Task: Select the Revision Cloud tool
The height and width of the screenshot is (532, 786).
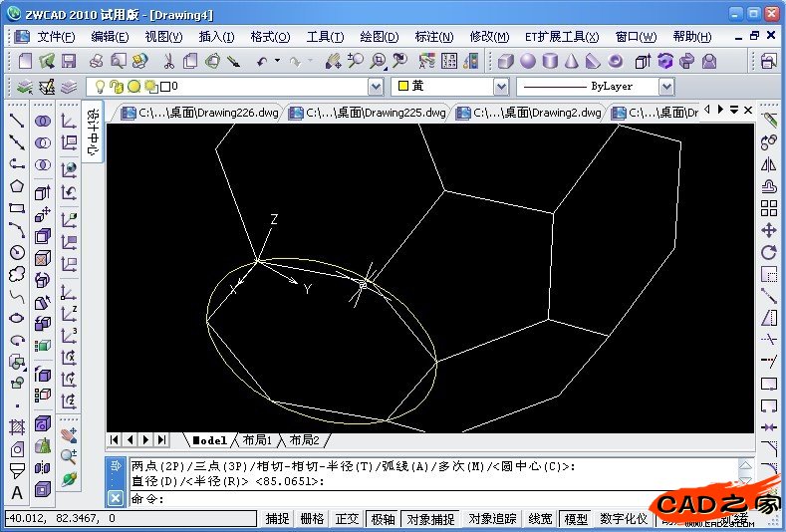Action: pos(17,274)
